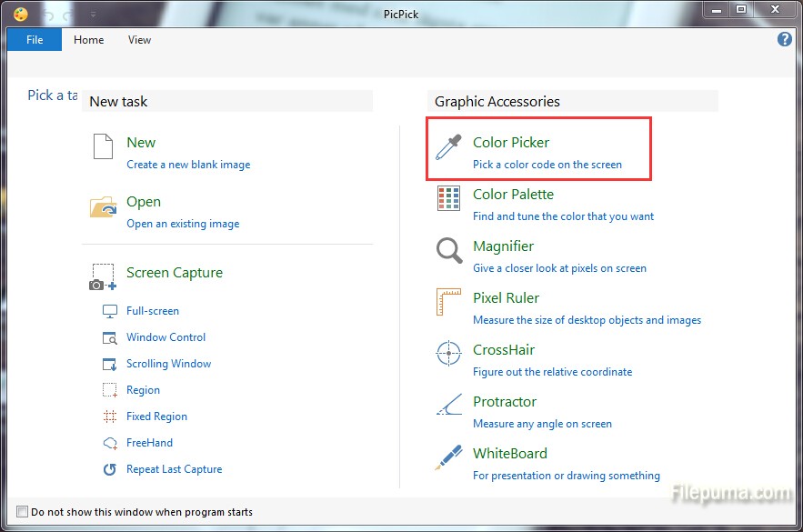Screen dimensions: 803x532
Task: Select FreeHand capture option
Action: (x=149, y=443)
